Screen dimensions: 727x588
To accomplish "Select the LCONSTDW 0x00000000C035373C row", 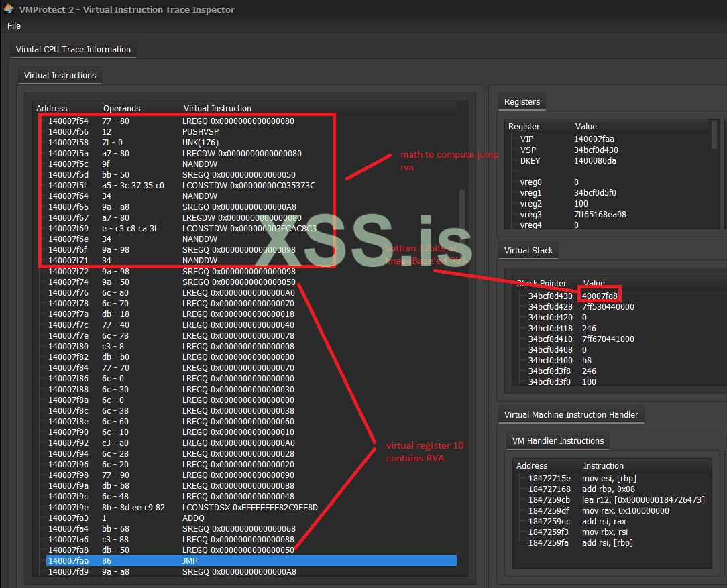I will point(251,185).
